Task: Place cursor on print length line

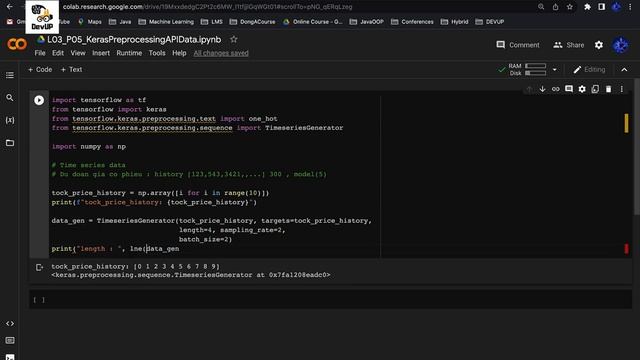Action: point(115,249)
